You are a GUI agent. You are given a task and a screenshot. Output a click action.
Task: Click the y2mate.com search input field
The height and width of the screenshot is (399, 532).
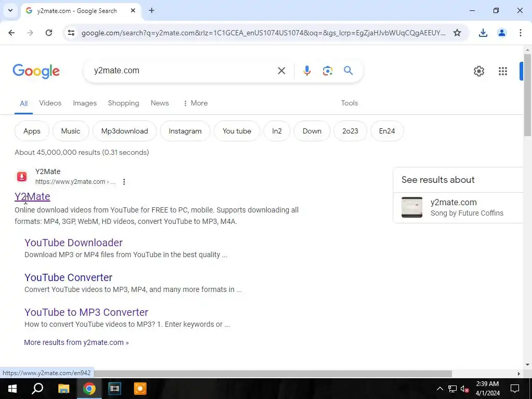(x=183, y=71)
